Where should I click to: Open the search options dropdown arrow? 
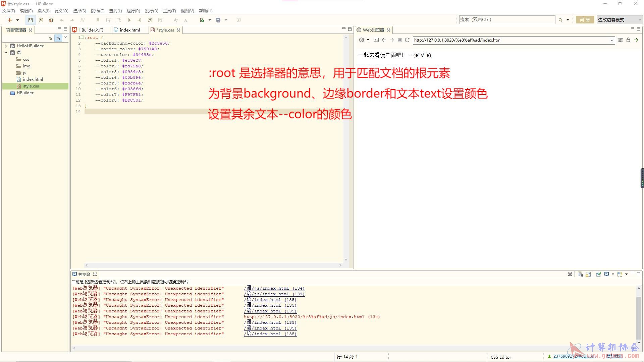tap(568, 20)
